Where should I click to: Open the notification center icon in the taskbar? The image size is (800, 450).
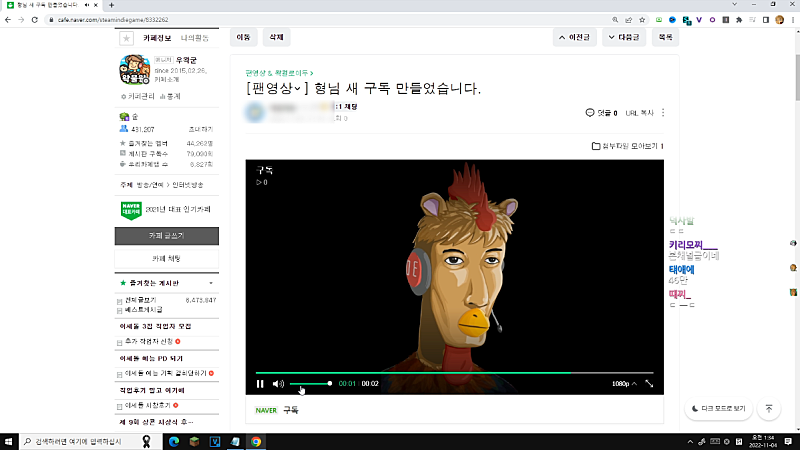(788, 441)
